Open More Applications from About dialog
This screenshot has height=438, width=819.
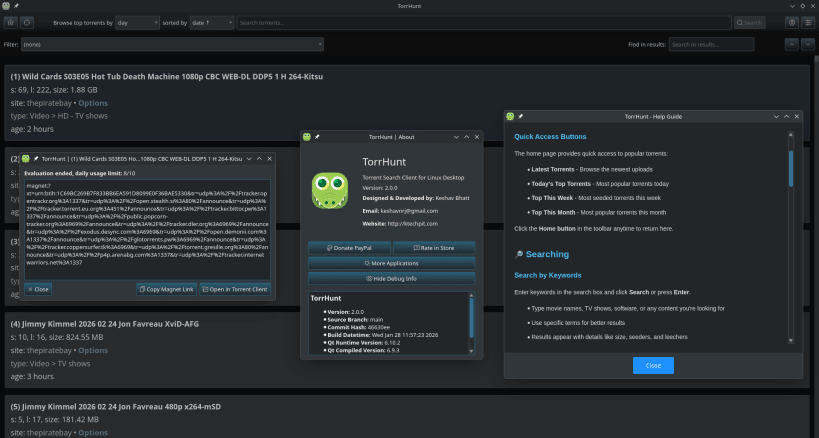pos(392,263)
